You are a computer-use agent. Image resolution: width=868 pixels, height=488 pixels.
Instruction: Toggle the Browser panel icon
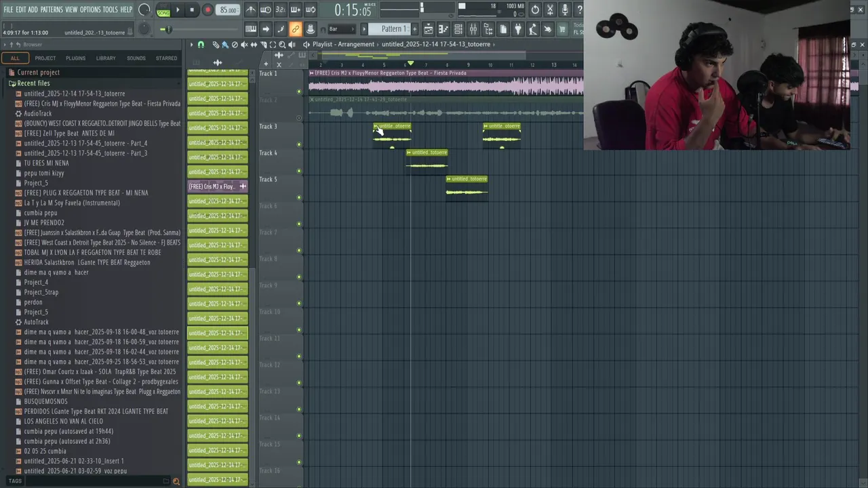[488, 29]
